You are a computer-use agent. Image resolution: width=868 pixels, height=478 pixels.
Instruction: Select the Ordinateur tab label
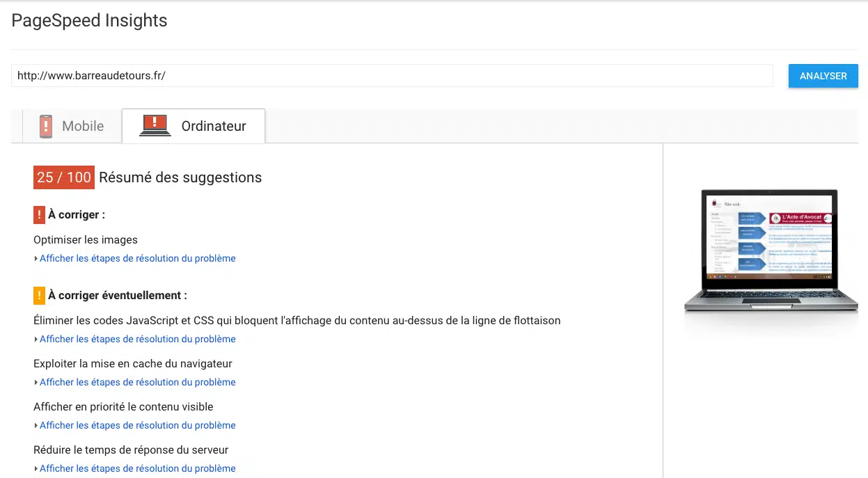pyautogui.click(x=214, y=126)
